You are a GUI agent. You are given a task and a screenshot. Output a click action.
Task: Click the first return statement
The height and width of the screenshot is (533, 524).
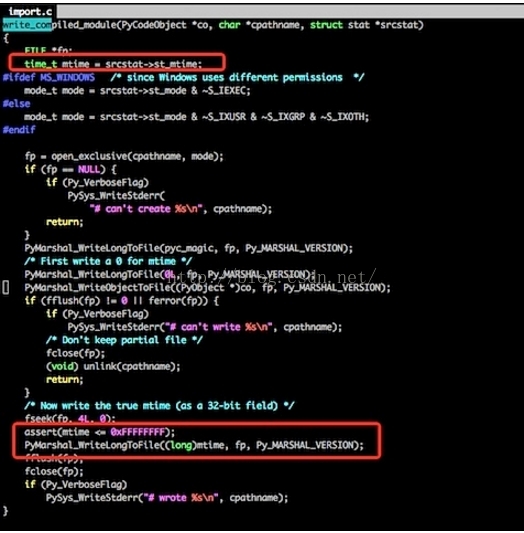click(65, 222)
